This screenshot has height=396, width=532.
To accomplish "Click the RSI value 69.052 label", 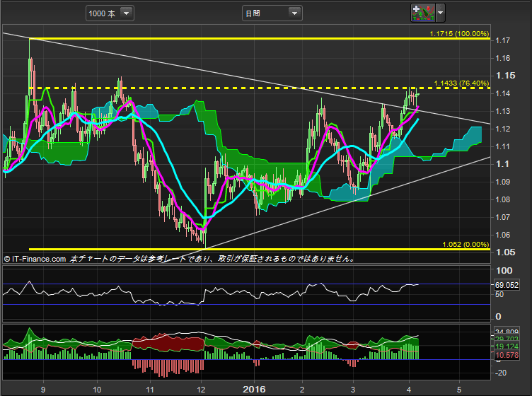I will click(x=507, y=285).
